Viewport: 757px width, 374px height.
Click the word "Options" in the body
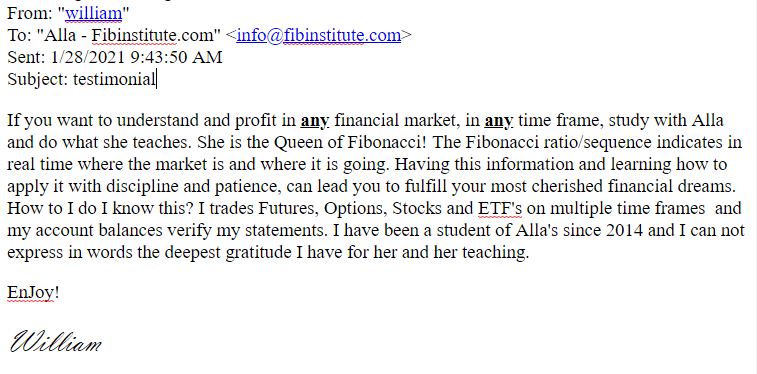click(x=354, y=209)
